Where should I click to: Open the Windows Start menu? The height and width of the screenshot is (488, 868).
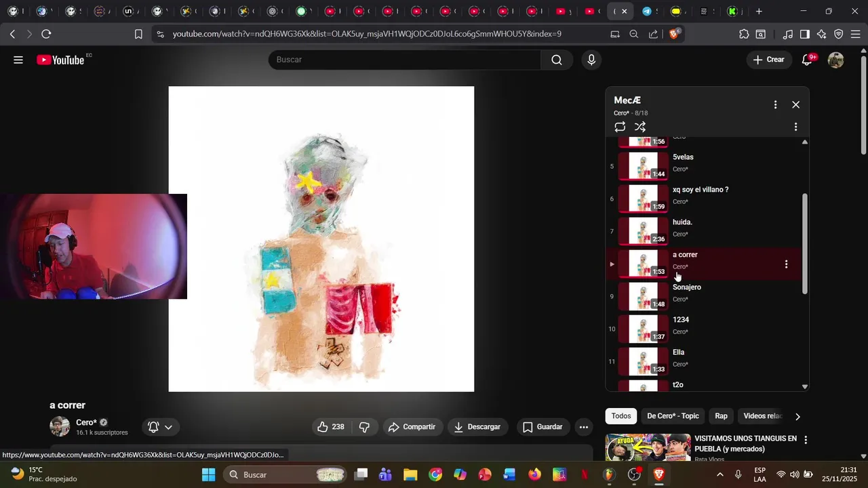coord(208,474)
